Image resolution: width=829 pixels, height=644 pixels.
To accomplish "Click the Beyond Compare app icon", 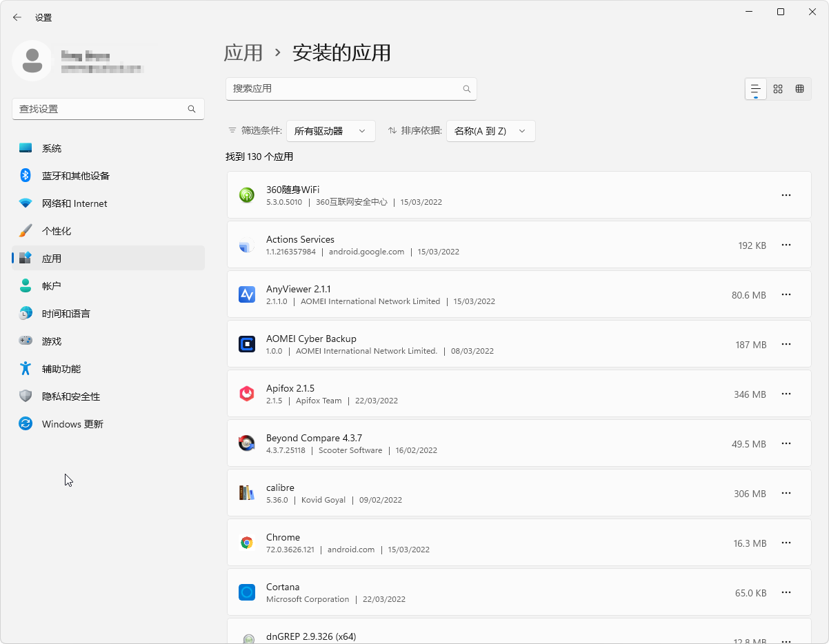I will (x=247, y=443).
